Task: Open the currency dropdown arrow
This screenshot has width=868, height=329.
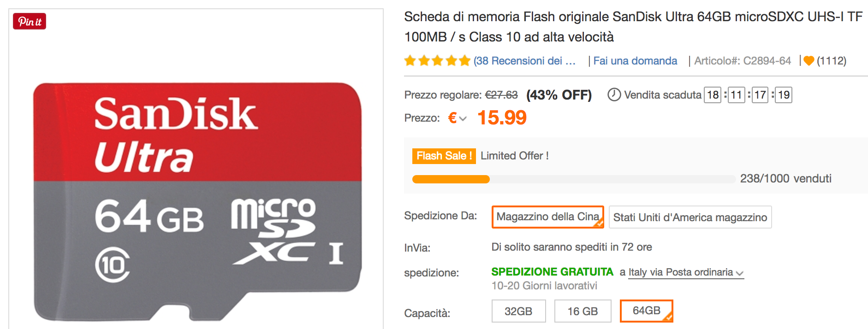Action: pyautogui.click(x=463, y=119)
